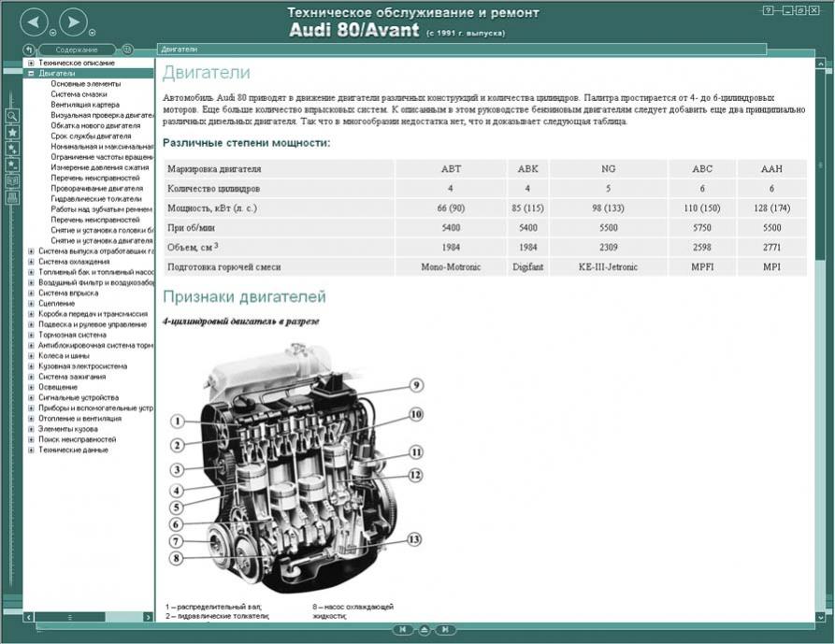Expand the Тормозная система node

point(31,335)
